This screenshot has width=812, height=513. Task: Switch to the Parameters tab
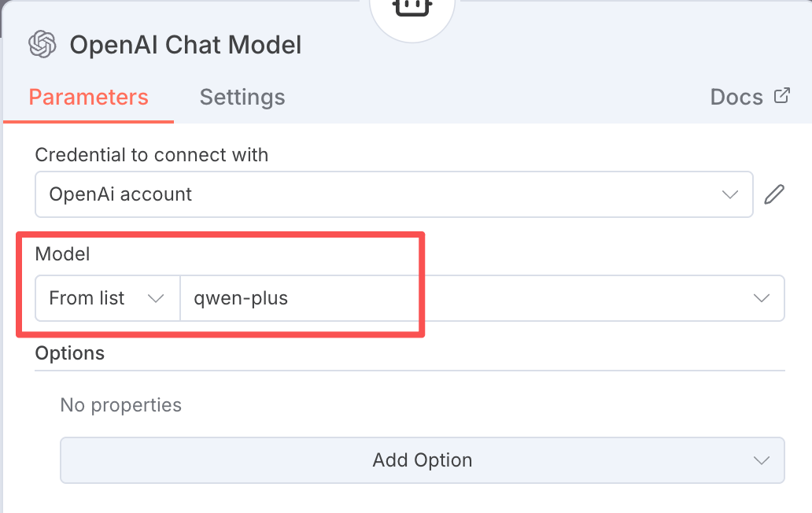[88, 98]
